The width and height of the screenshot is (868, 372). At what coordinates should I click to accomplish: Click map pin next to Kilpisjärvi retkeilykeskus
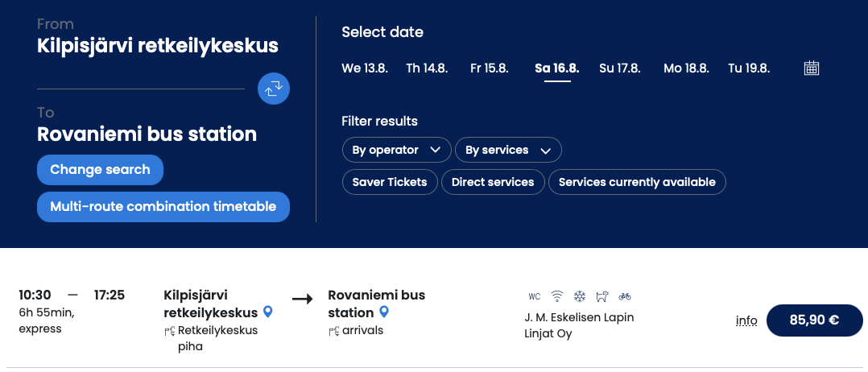(268, 312)
